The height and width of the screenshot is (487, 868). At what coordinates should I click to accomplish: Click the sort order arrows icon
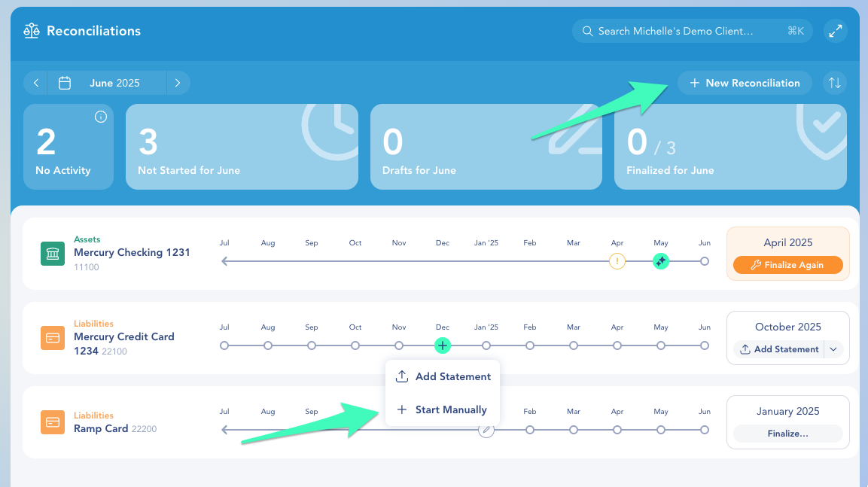[x=835, y=83]
